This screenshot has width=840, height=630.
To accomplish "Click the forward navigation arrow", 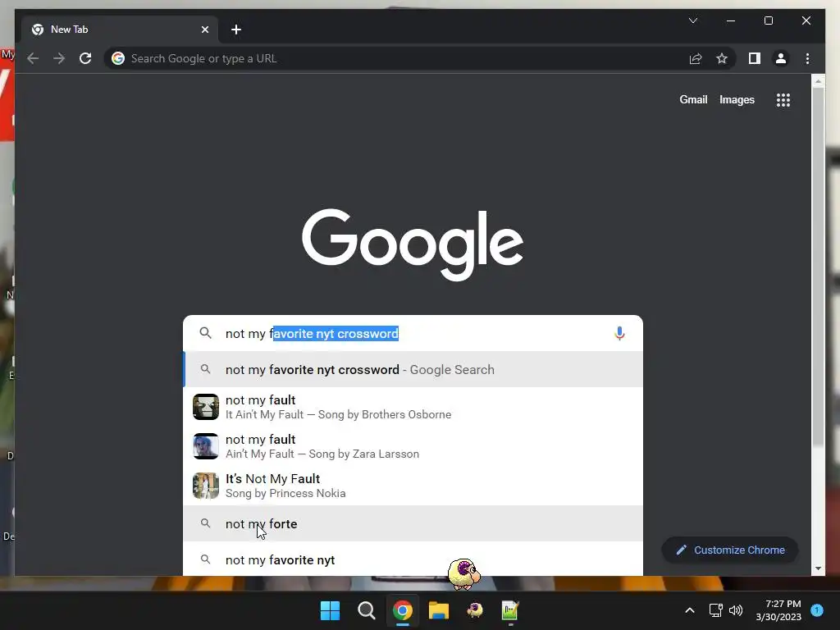I will tap(59, 58).
